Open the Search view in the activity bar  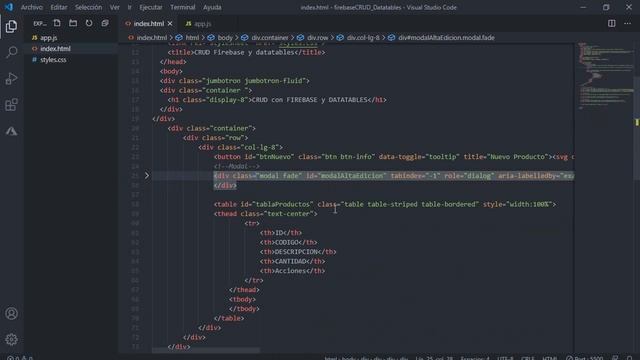coord(11,52)
